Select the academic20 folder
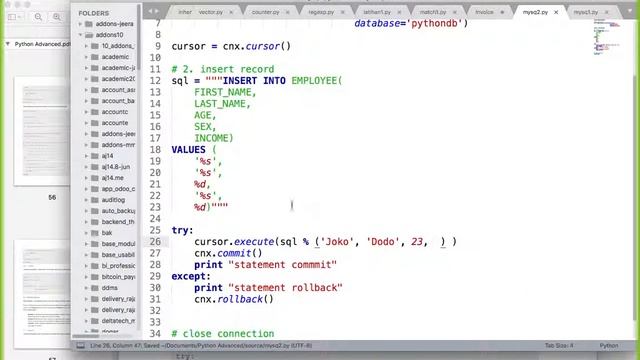640x360 pixels. (x=118, y=79)
